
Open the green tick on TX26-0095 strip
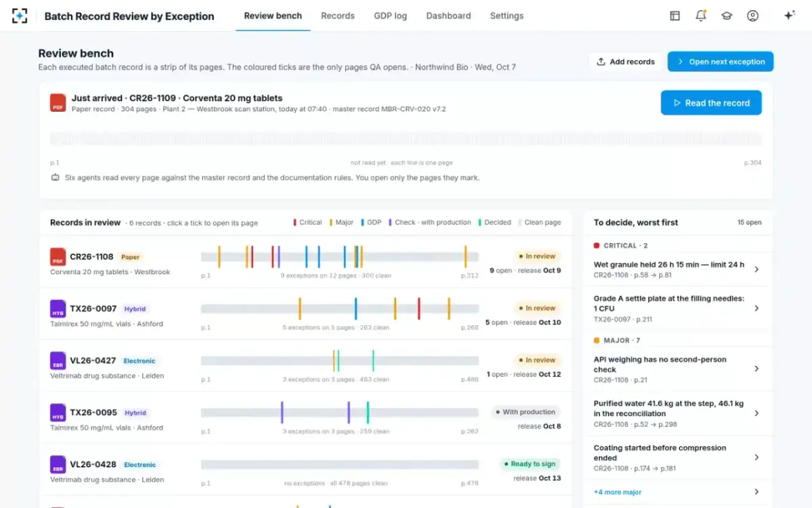(367, 412)
